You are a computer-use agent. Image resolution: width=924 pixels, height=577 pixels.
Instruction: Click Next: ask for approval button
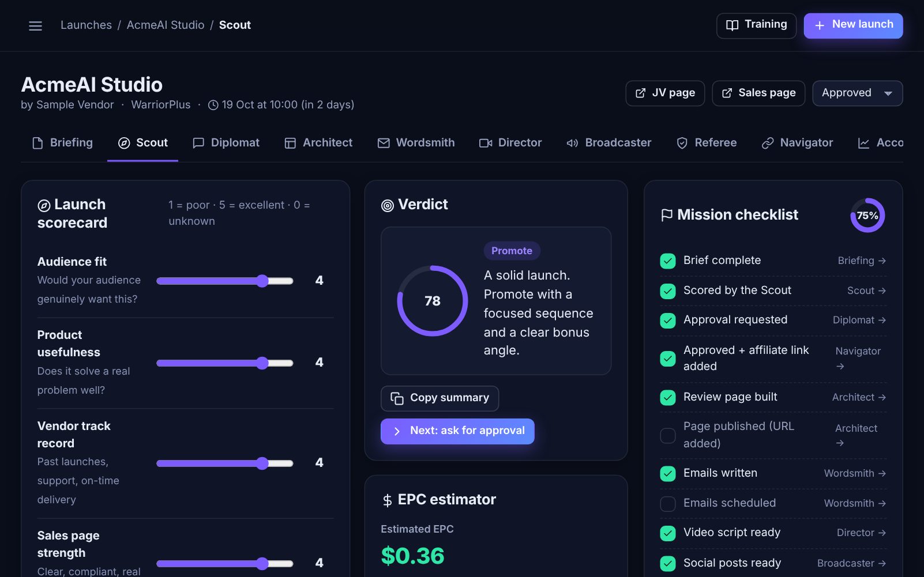pos(457,431)
